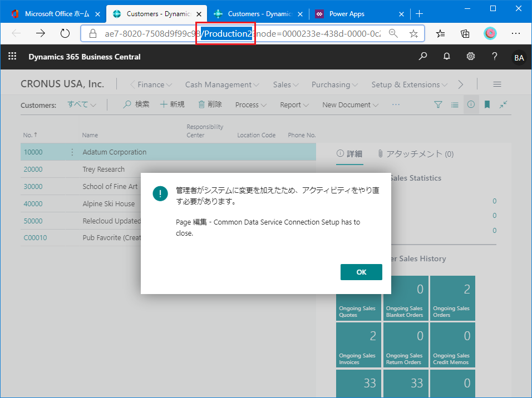Close the Power Apps browser tab
Screen dimensions: 532x398
[401, 14]
